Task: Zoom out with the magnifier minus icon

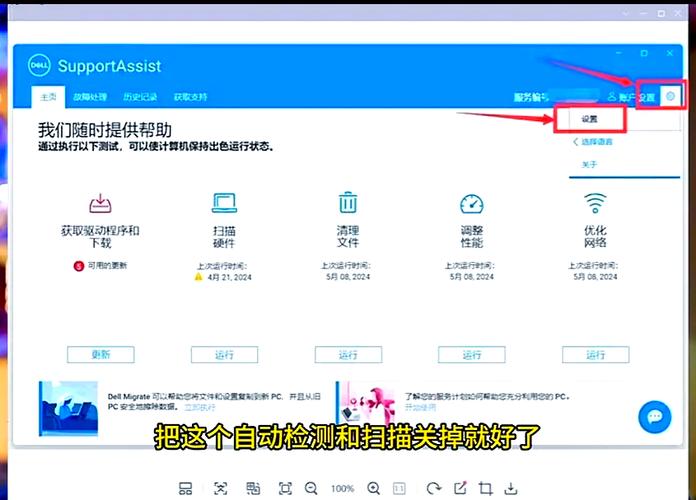Action: point(311,489)
